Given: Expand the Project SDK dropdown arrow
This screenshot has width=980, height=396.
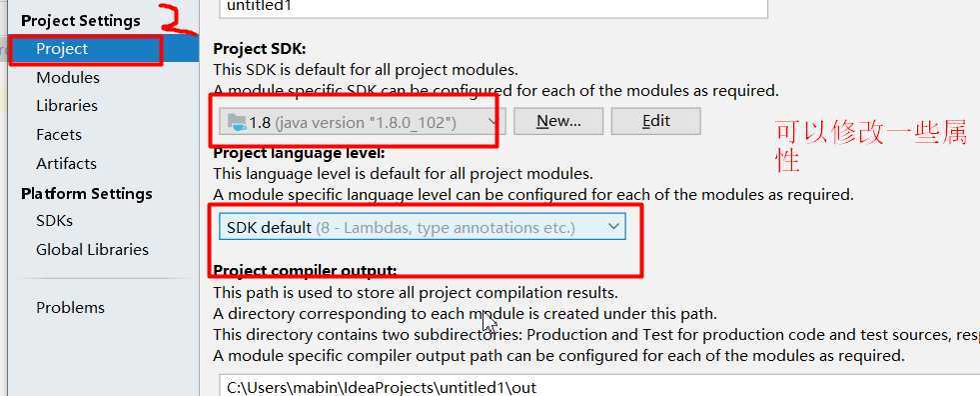Looking at the screenshot, I should coord(492,122).
